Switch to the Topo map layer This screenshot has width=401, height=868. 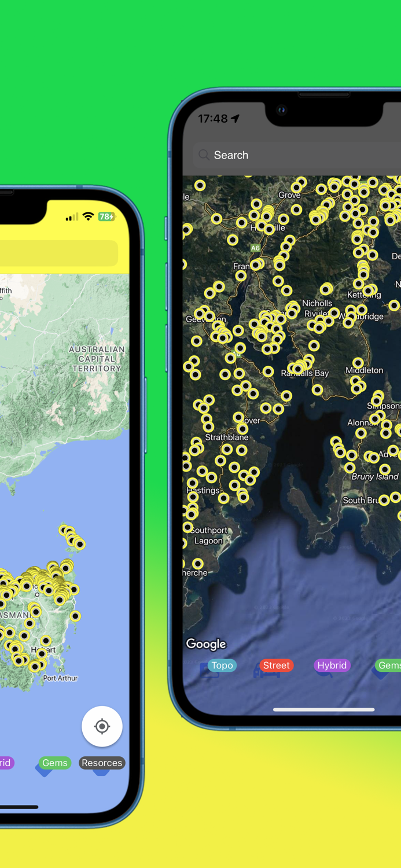click(x=222, y=665)
